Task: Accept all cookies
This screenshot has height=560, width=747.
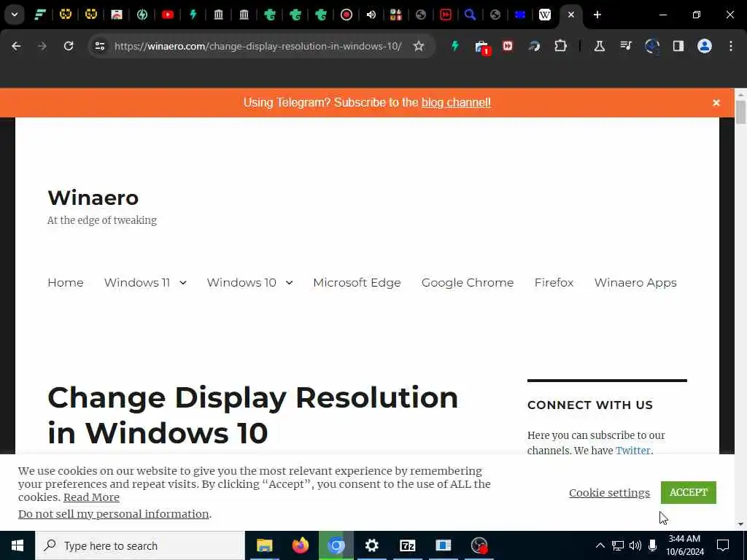Action: pyautogui.click(x=689, y=492)
